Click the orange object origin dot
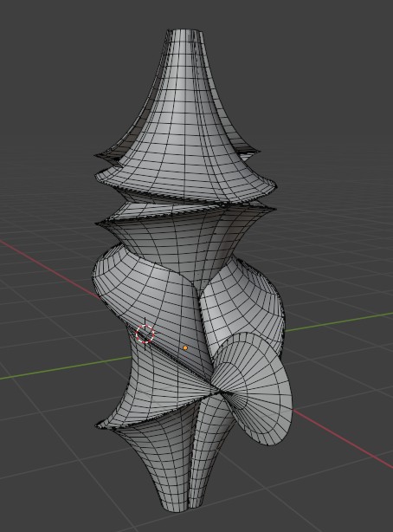393x532 pixels. (x=185, y=347)
